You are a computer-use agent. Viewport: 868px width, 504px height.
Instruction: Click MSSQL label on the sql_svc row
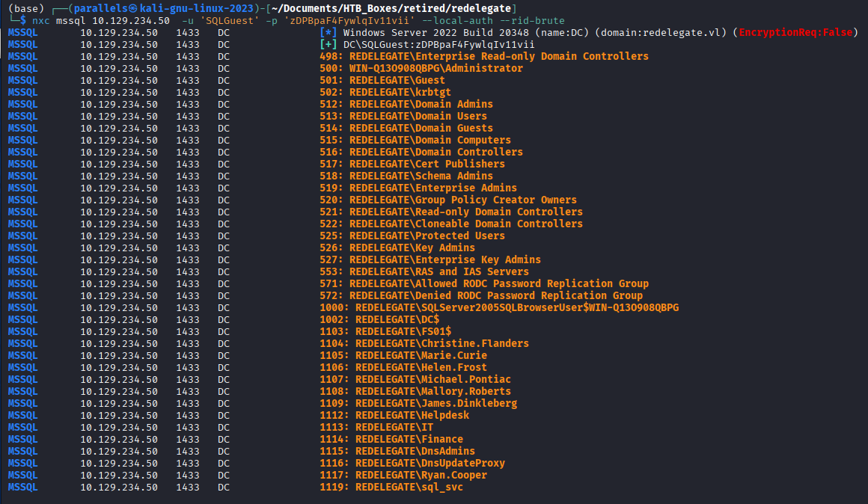coord(22,487)
